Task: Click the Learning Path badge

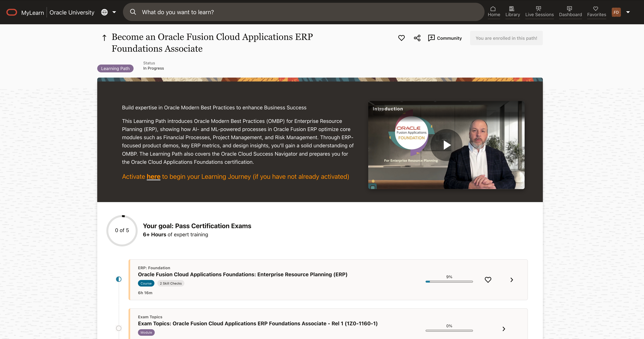Action: (115, 69)
